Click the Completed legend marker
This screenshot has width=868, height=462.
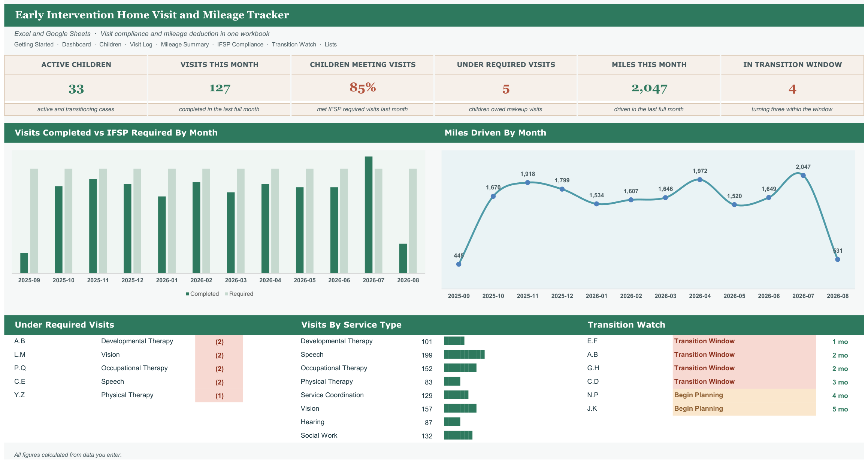click(x=187, y=294)
